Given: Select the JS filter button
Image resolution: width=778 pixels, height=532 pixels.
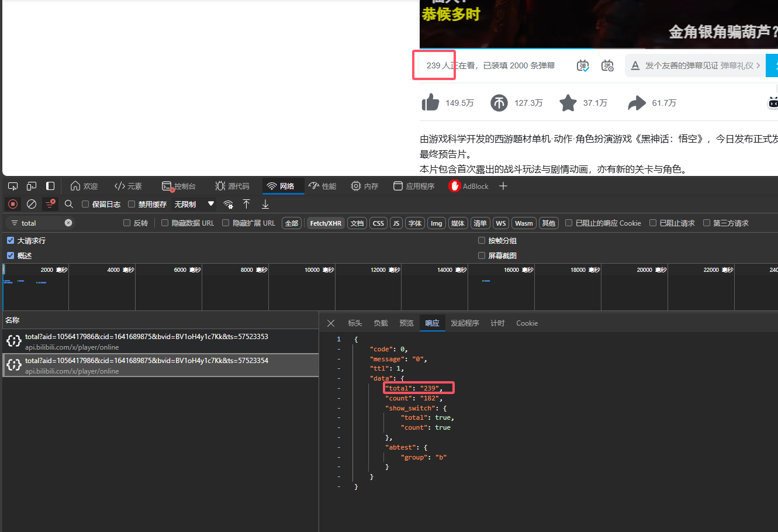Looking at the screenshot, I should tap(396, 223).
